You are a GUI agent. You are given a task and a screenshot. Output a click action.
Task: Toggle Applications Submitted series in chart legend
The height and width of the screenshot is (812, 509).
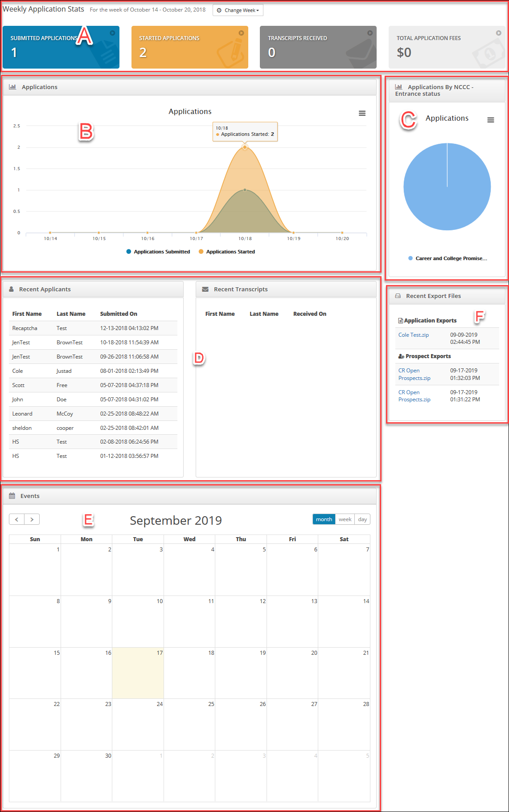tap(158, 252)
